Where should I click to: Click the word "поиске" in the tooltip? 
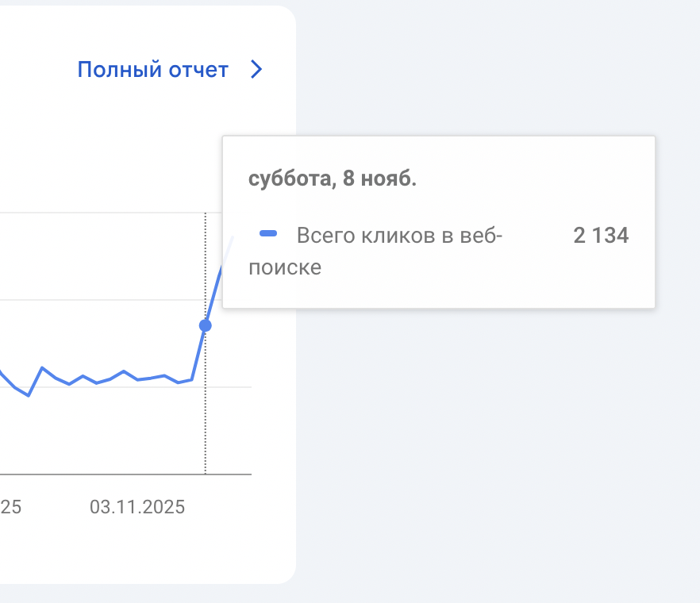[x=285, y=267]
